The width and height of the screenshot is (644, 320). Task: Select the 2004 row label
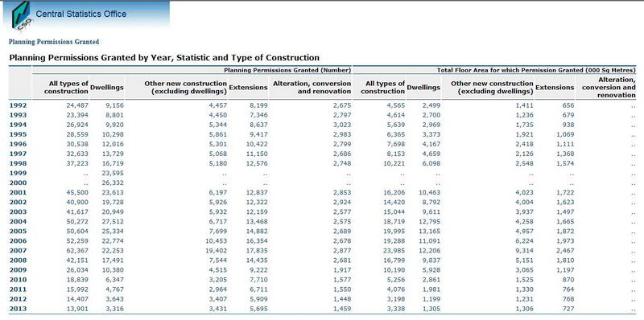pos(18,222)
